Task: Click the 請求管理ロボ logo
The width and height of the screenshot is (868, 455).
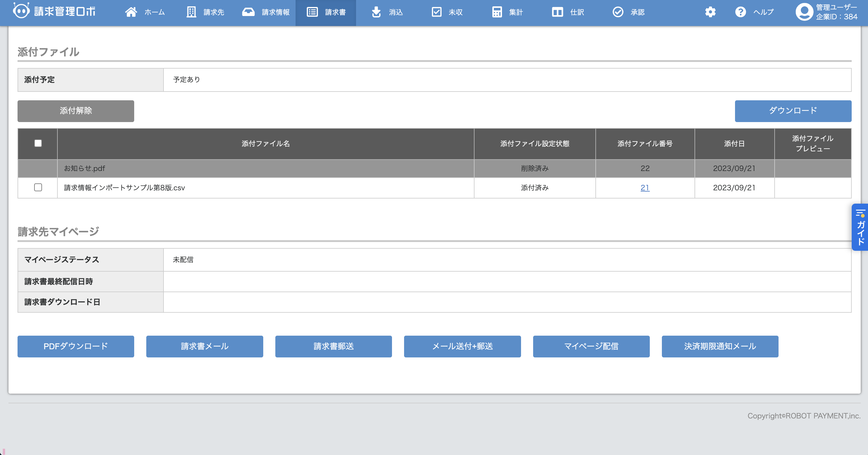Action: point(54,11)
